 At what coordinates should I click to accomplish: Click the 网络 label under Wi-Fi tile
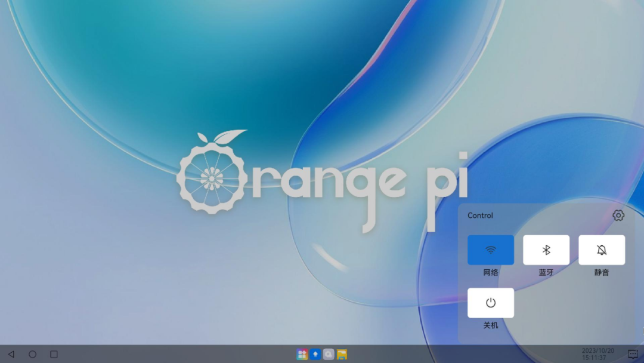490,273
